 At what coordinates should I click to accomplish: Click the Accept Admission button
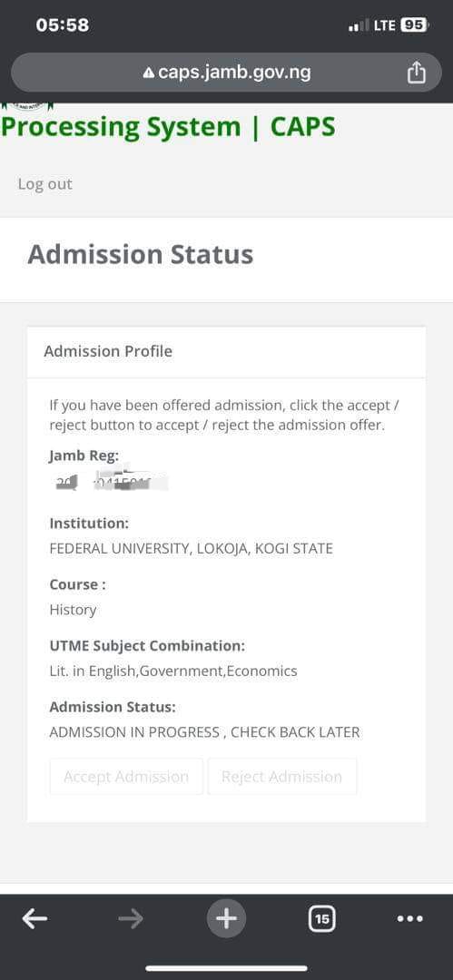(x=126, y=776)
